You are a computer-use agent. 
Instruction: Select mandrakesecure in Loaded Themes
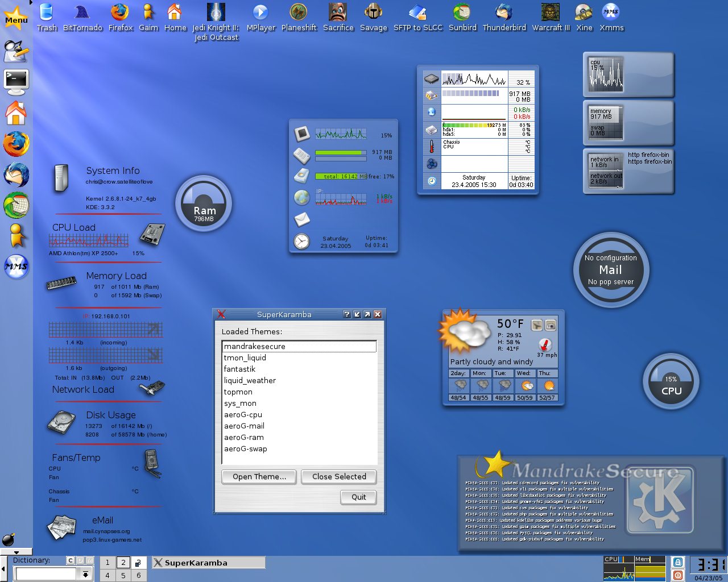click(299, 346)
